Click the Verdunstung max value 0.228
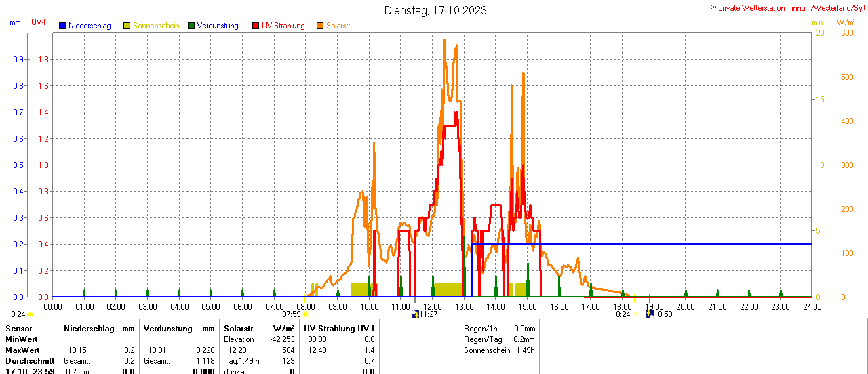868x374 pixels. (205, 350)
